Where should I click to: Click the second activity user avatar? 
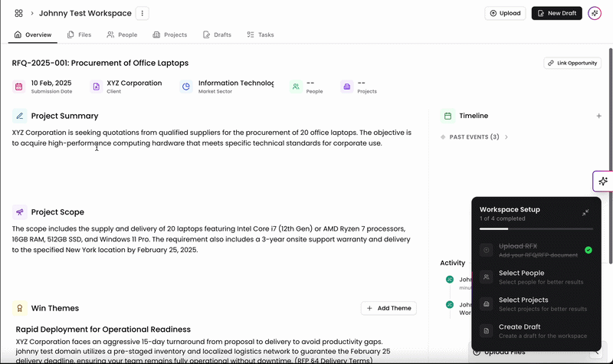pos(450,304)
